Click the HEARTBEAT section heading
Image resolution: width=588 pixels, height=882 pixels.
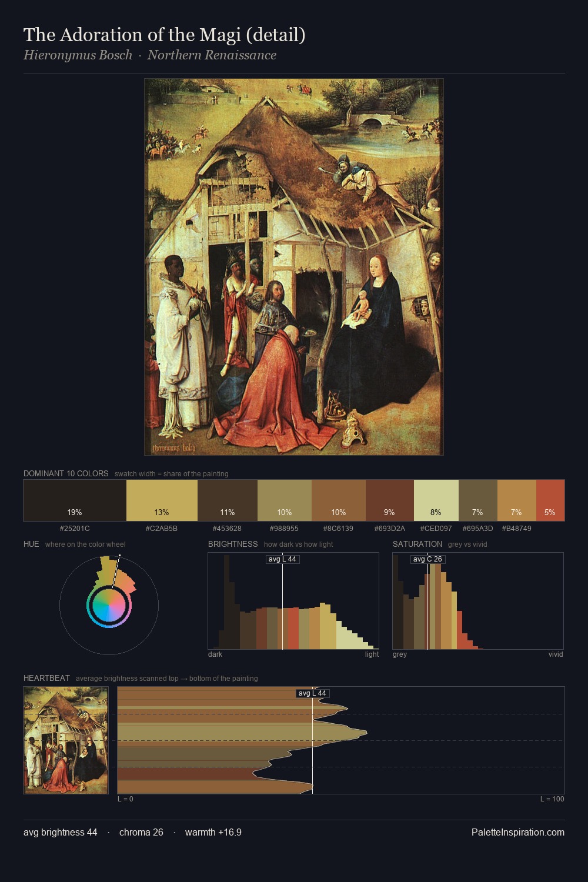click(x=46, y=678)
